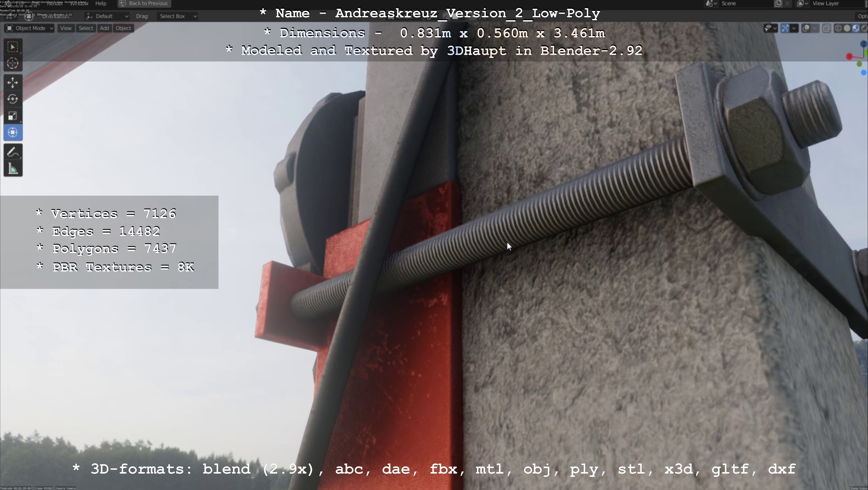Image resolution: width=868 pixels, height=490 pixels.
Task: Click the Timecode 00:01:28:06 stamp
Action: click(16, 488)
